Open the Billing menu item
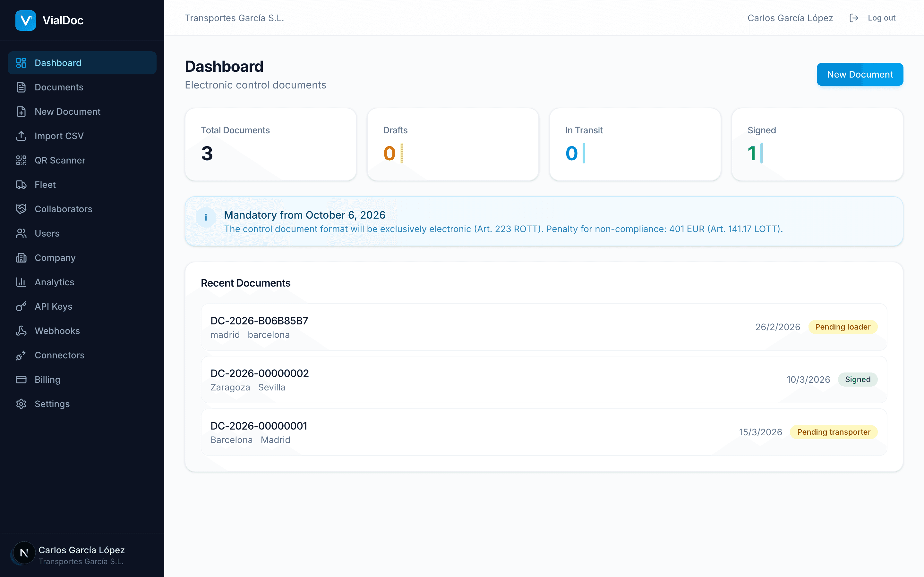 pyautogui.click(x=47, y=380)
